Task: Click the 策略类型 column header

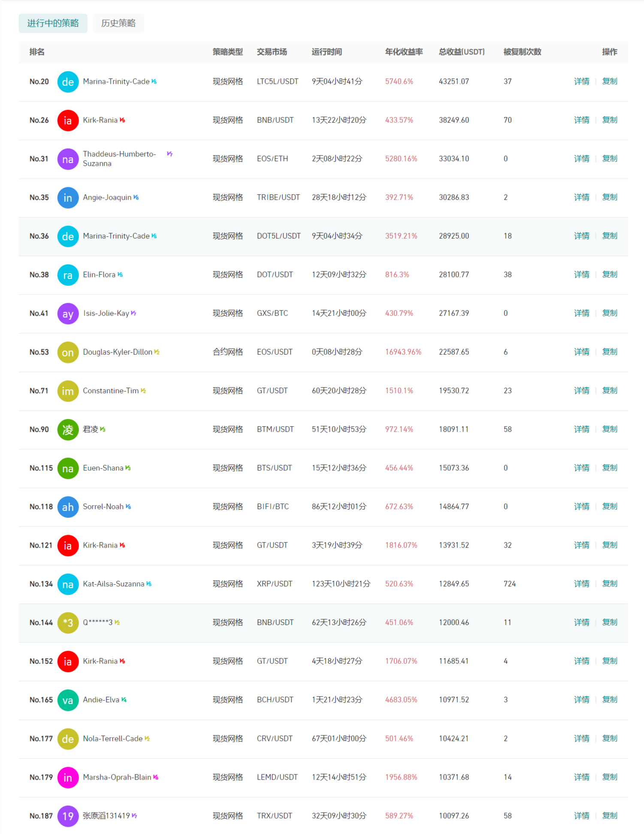Action: (228, 52)
